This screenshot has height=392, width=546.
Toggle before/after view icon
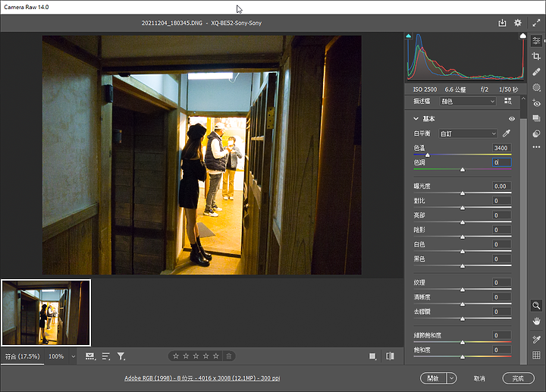point(390,356)
